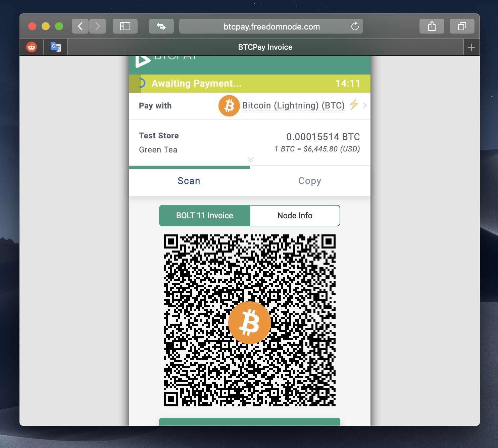This screenshot has height=448, width=498.
Task: Minimize Safari with the yellow button
Action: coord(46,26)
